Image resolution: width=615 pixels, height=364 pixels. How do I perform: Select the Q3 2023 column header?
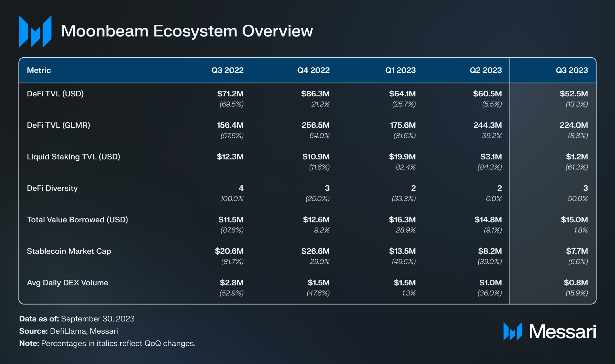coord(572,70)
